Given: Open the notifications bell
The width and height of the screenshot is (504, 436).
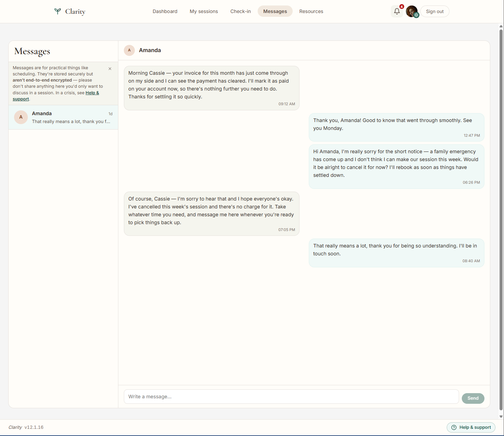Looking at the screenshot, I should click(x=397, y=11).
